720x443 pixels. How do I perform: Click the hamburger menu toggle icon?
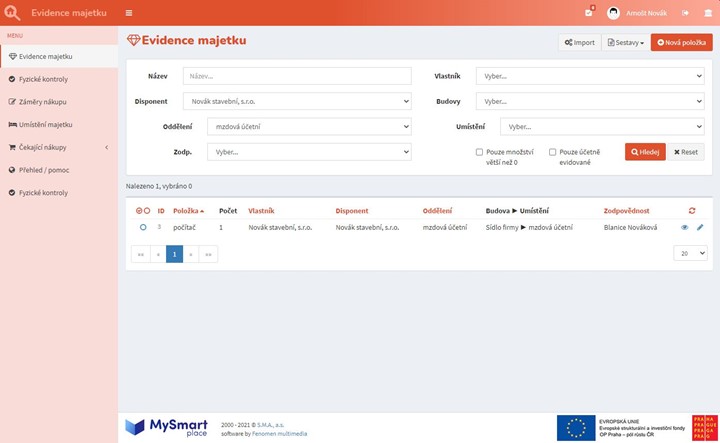(x=129, y=12)
